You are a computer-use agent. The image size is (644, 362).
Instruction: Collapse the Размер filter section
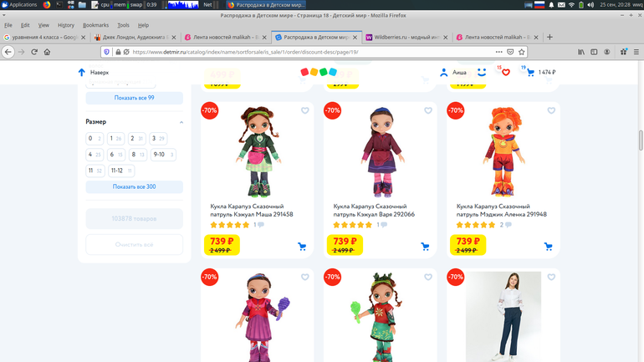click(x=181, y=122)
